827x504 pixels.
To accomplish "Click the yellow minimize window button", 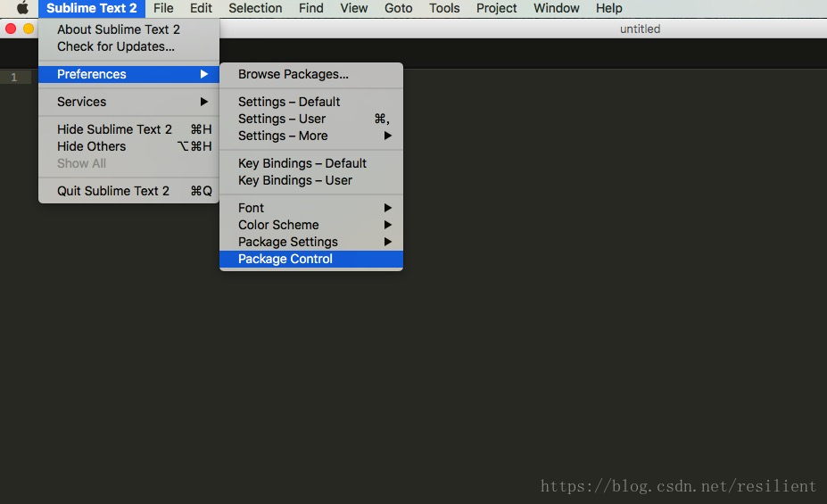I will click(29, 29).
